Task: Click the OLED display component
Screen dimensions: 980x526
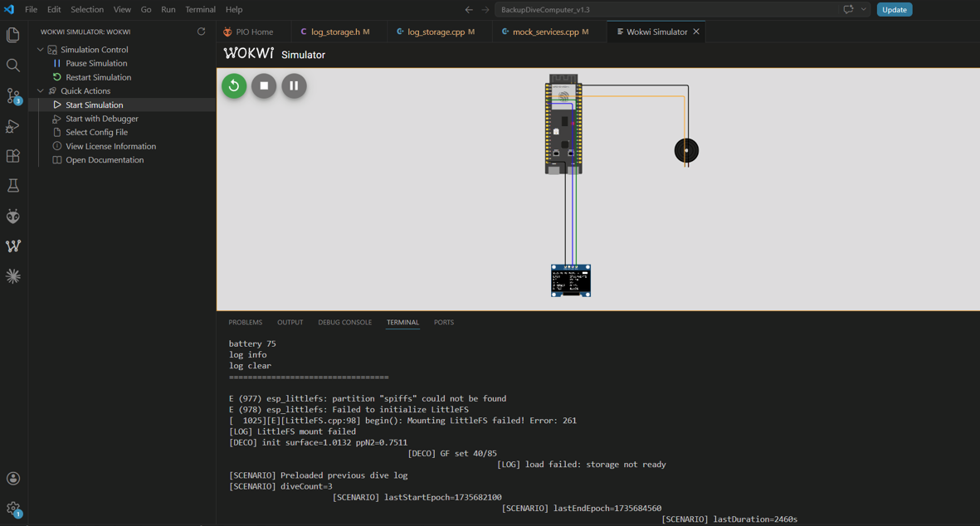Action: click(x=571, y=280)
